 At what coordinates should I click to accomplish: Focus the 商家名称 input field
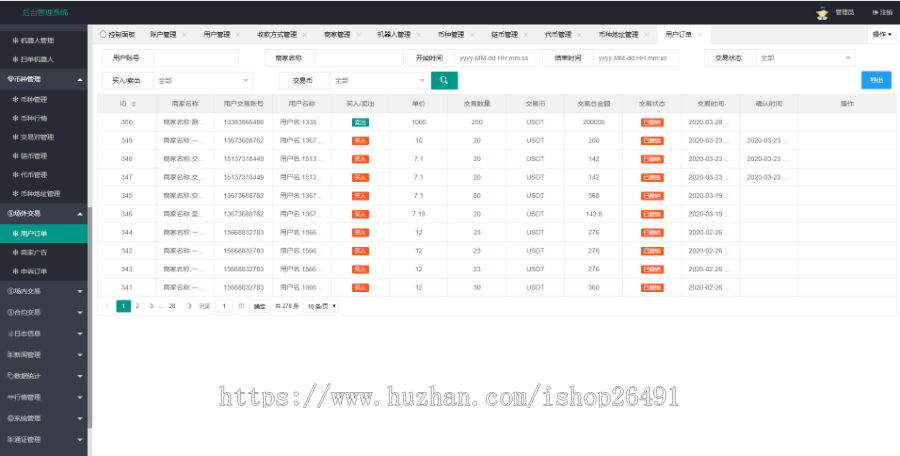(358, 58)
